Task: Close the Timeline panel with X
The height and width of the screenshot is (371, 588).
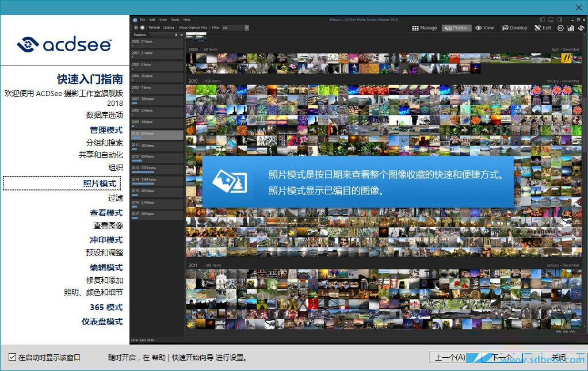Action: (x=182, y=35)
